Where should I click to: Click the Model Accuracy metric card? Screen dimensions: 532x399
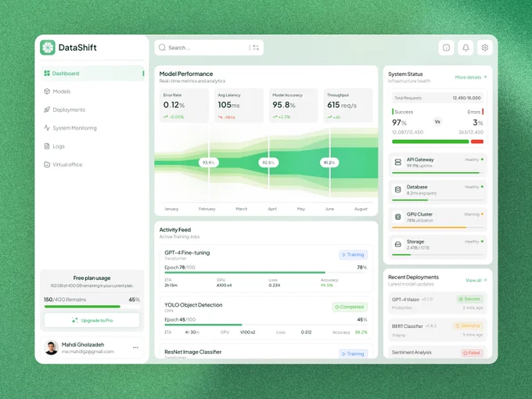tap(293, 105)
